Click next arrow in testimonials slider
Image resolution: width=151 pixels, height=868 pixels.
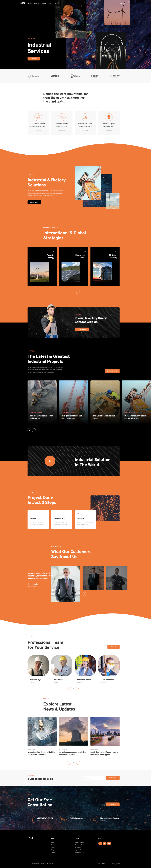pos(89,594)
